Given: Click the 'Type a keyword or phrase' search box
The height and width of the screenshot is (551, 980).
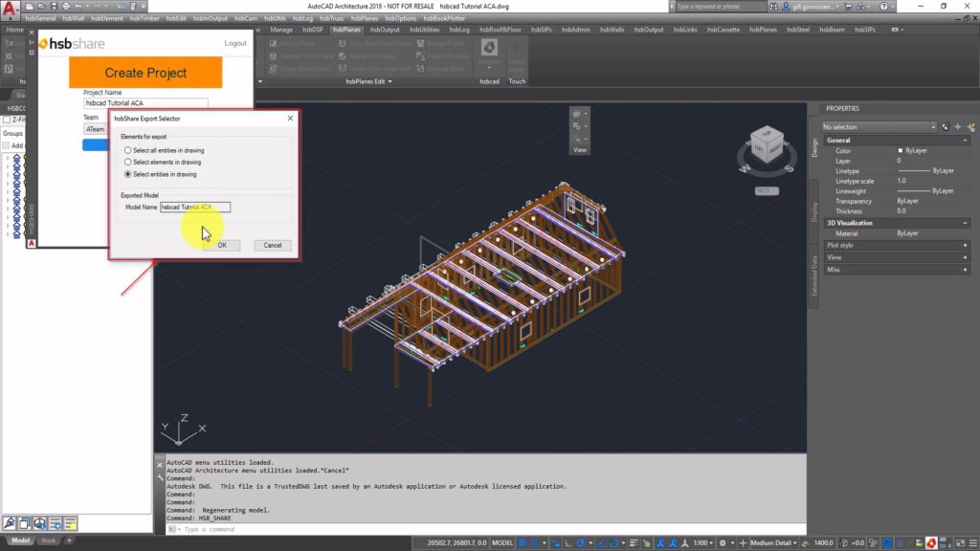Looking at the screenshot, I should 721,7.
